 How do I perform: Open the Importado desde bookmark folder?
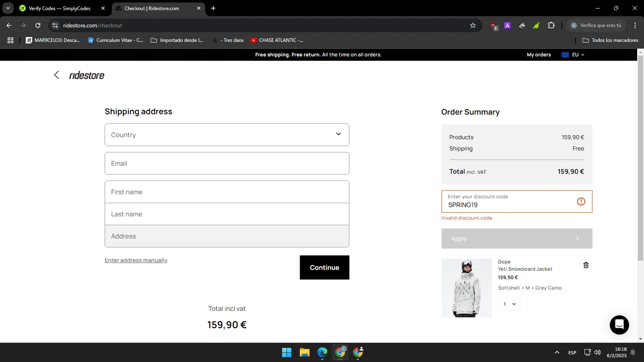coord(177,40)
